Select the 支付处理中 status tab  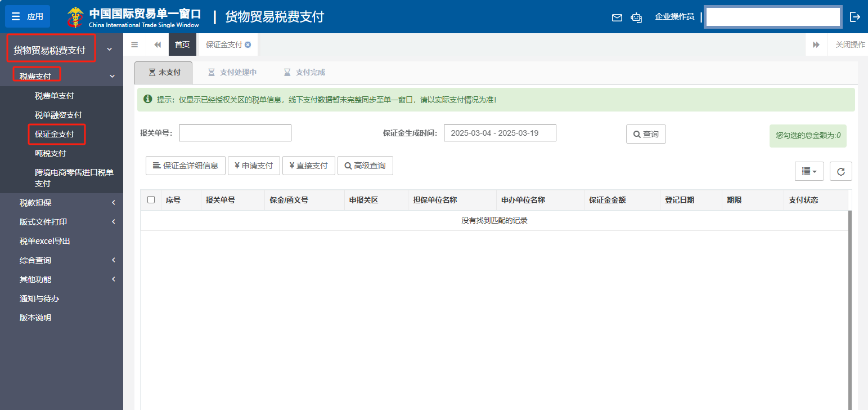coord(232,73)
